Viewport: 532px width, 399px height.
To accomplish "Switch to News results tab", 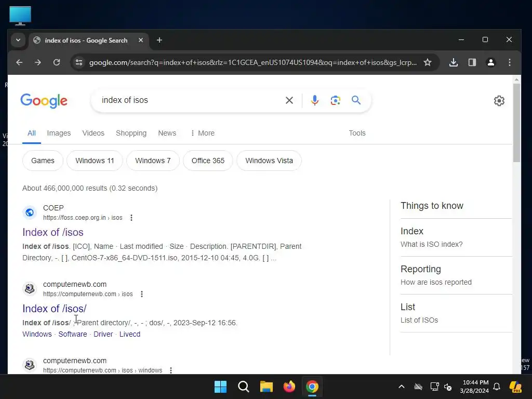I will (167, 133).
